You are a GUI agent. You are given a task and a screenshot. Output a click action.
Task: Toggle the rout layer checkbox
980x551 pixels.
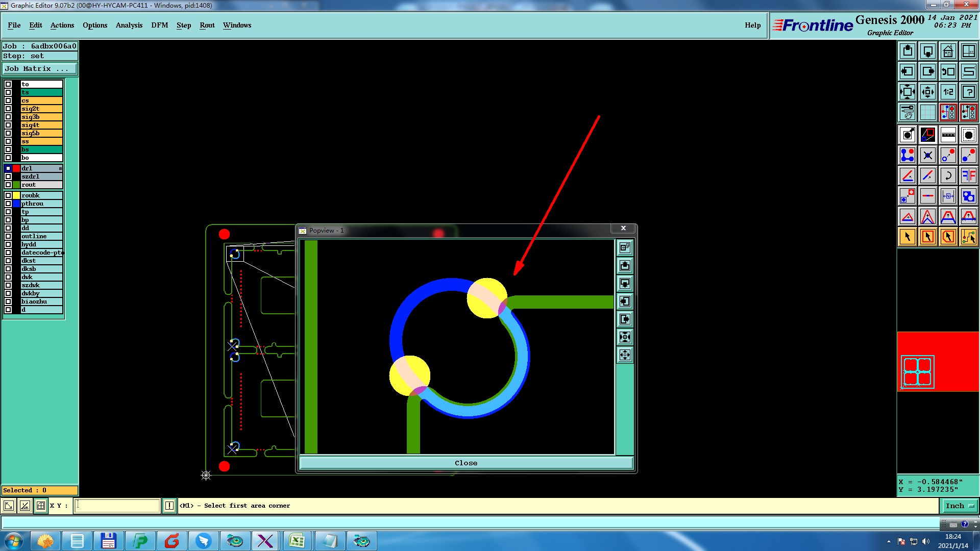(8, 185)
